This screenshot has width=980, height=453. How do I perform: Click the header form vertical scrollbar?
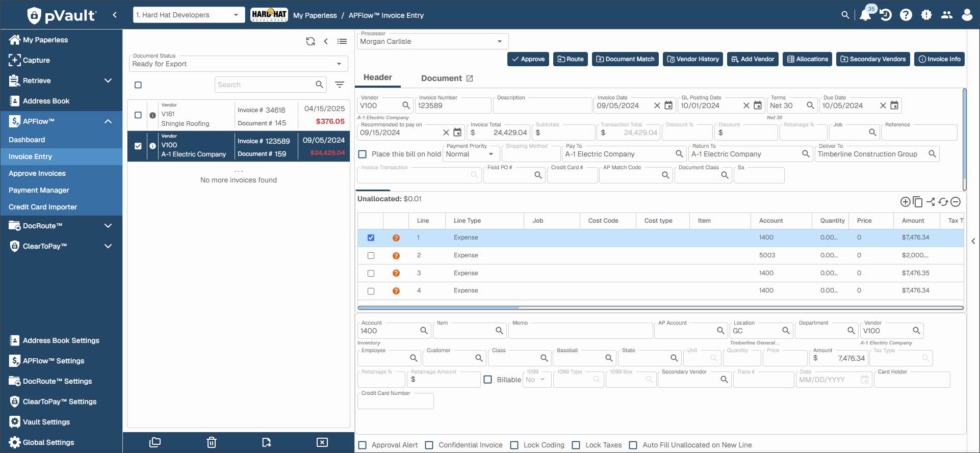tap(964, 140)
